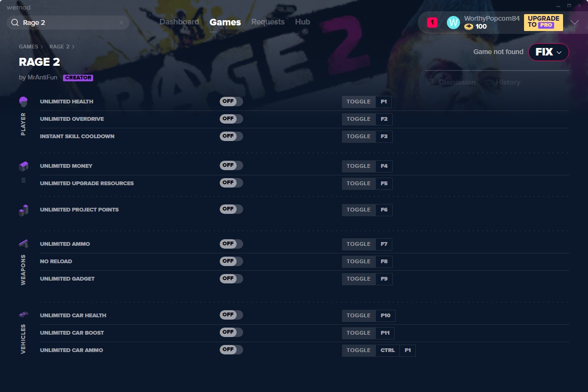Image resolution: width=588 pixels, height=392 pixels.
Task: Go to the Dashboard tab
Action: coord(179,22)
